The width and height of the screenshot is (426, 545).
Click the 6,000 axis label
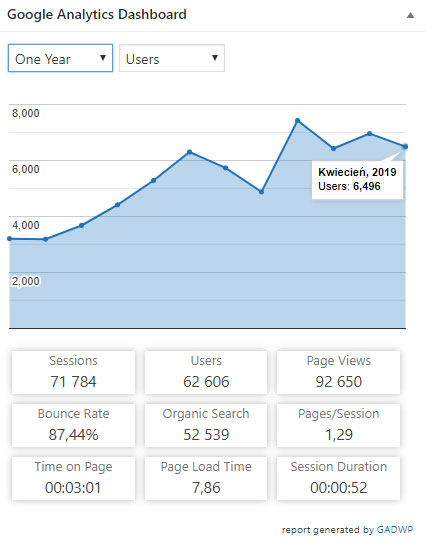pyautogui.click(x=26, y=169)
